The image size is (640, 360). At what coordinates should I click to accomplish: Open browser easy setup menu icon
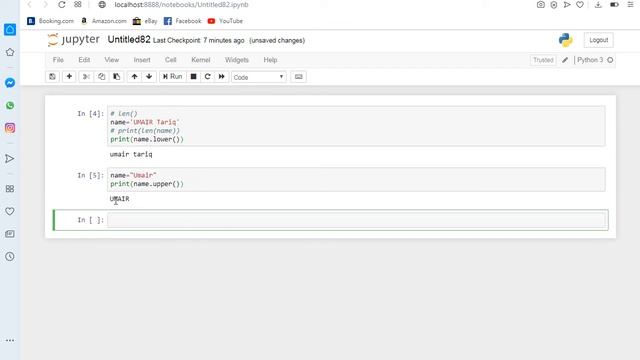[x=630, y=4]
